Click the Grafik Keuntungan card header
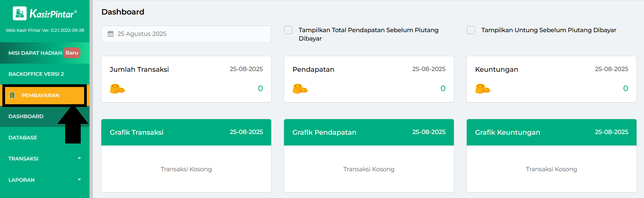The width and height of the screenshot is (644, 198). 551,132
